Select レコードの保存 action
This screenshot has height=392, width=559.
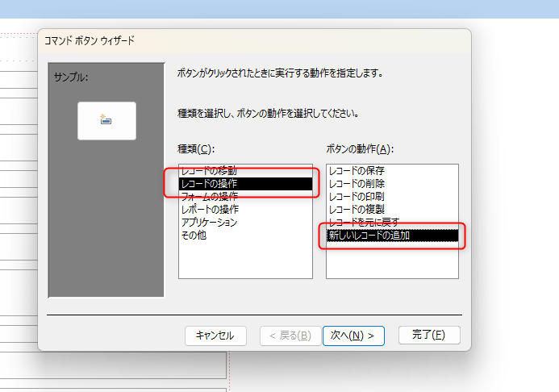[x=357, y=171]
